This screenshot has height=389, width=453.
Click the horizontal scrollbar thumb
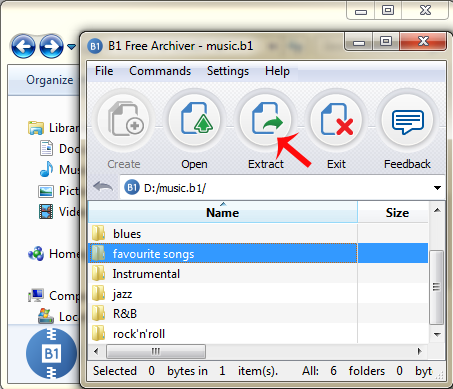(156, 351)
